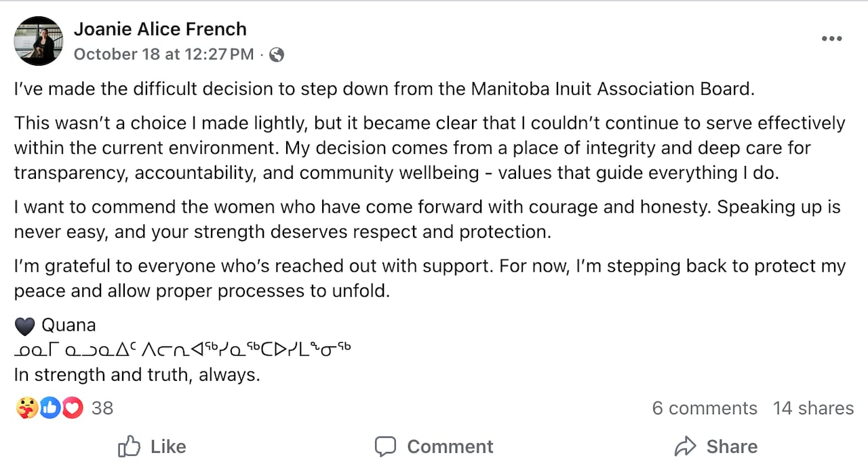Open the October 18 at 12:27 PM timestamp

coord(163,54)
